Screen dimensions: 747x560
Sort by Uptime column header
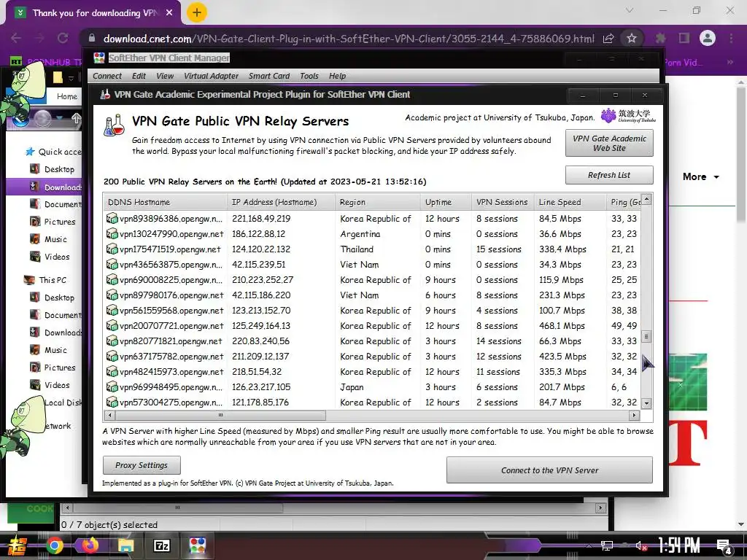tap(446, 202)
